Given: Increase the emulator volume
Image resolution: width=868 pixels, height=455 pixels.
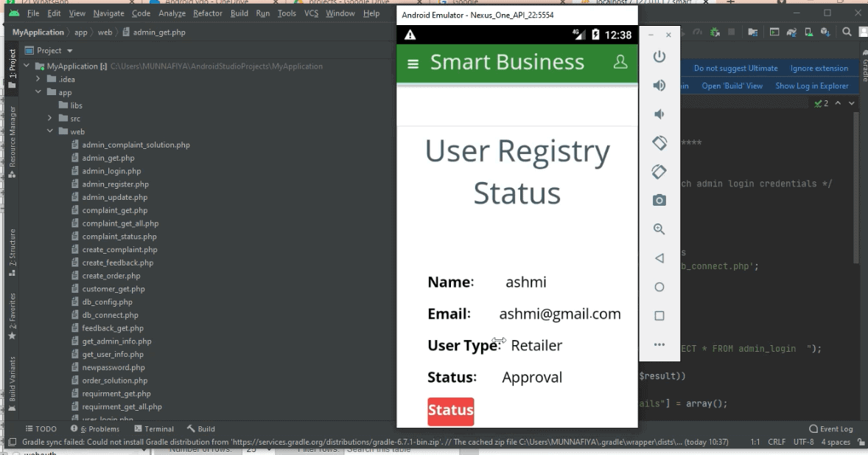Looking at the screenshot, I should (x=658, y=83).
